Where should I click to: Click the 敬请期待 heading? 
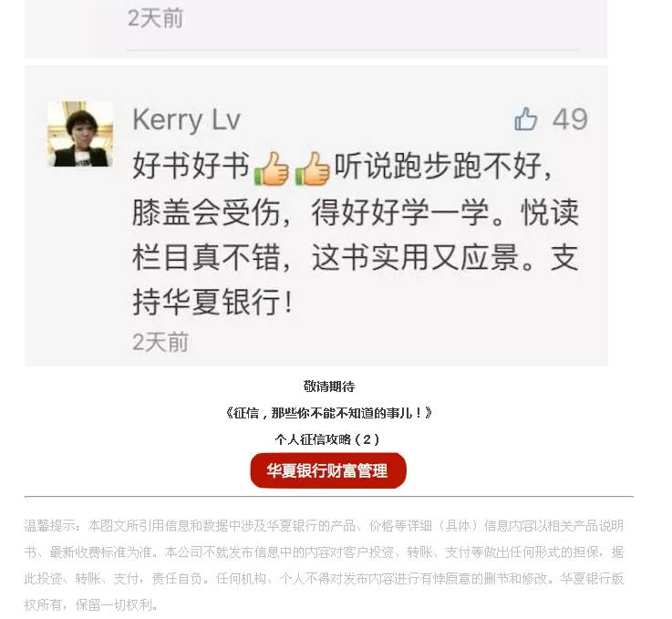329,387
